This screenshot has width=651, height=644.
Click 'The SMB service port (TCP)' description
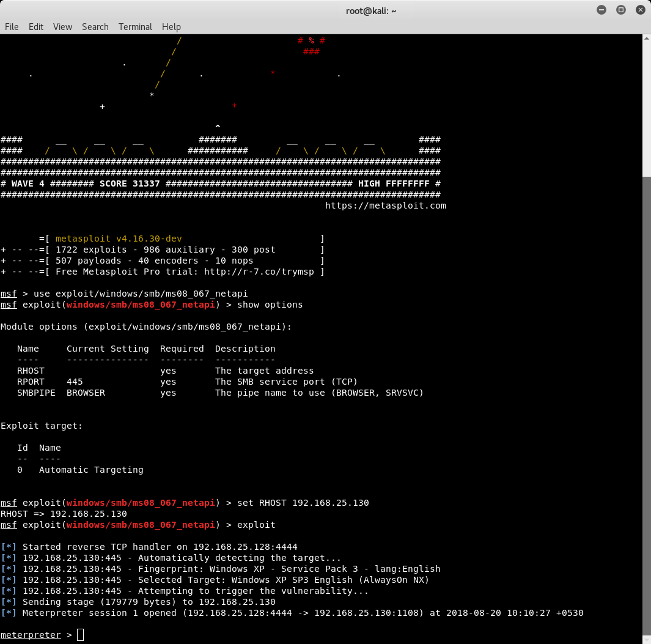tap(286, 382)
